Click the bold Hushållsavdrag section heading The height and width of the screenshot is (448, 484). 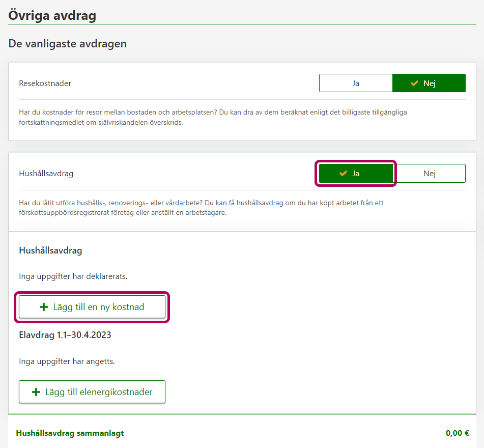point(50,250)
